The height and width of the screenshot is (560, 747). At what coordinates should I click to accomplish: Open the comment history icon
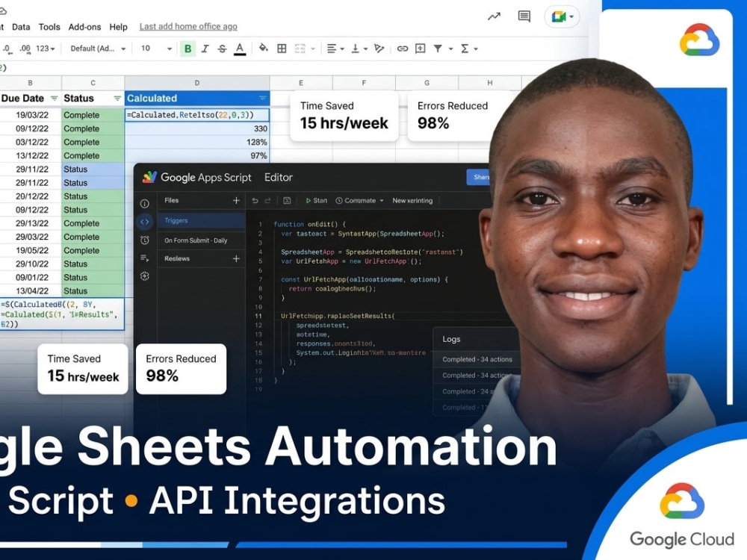pyautogui.click(x=524, y=16)
